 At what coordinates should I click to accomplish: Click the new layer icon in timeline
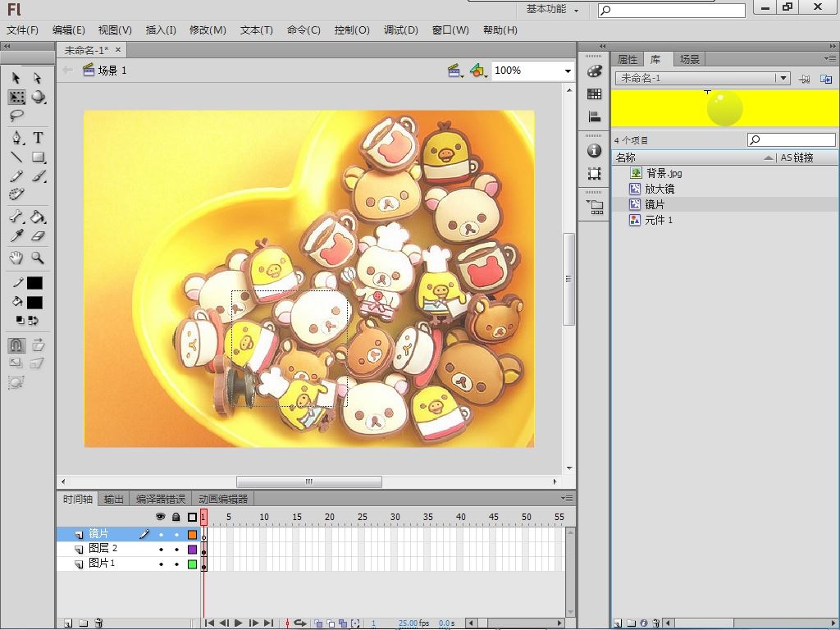click(x=68, y=623)
